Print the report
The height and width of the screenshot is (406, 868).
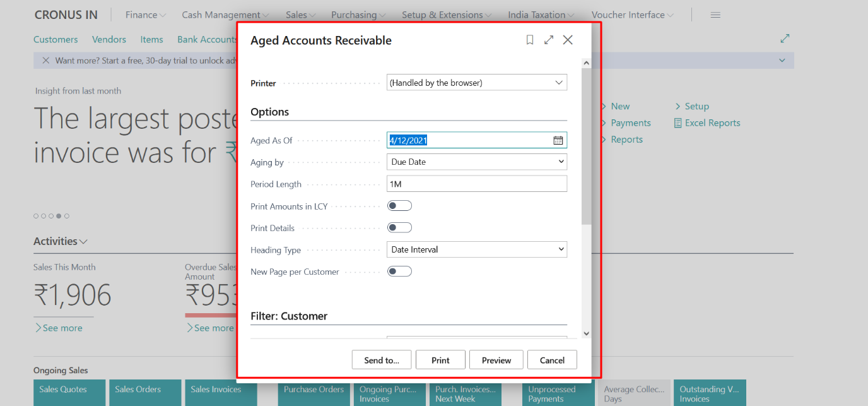pyautogui.click(x=440, y=359)
